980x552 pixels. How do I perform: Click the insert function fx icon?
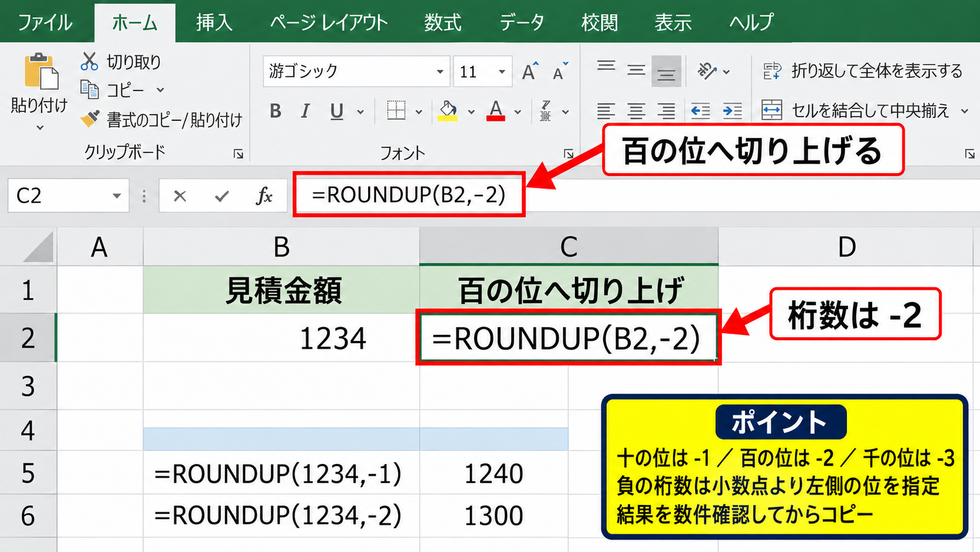click(264, 196)
